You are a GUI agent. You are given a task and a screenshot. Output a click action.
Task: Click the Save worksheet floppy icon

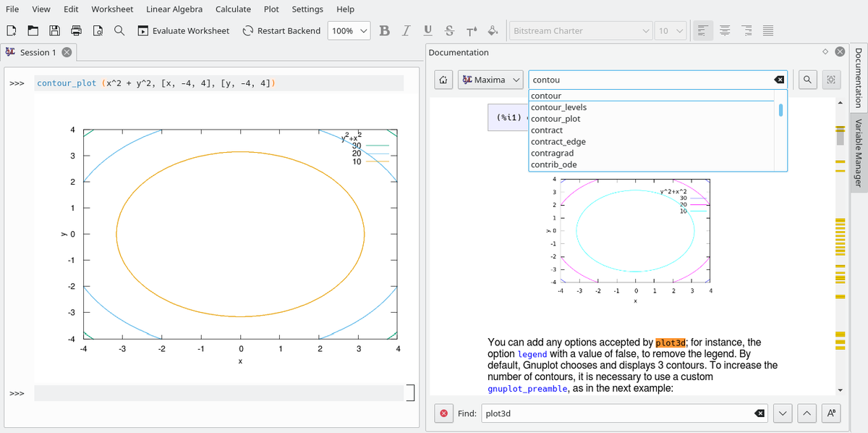pos(54,30)
